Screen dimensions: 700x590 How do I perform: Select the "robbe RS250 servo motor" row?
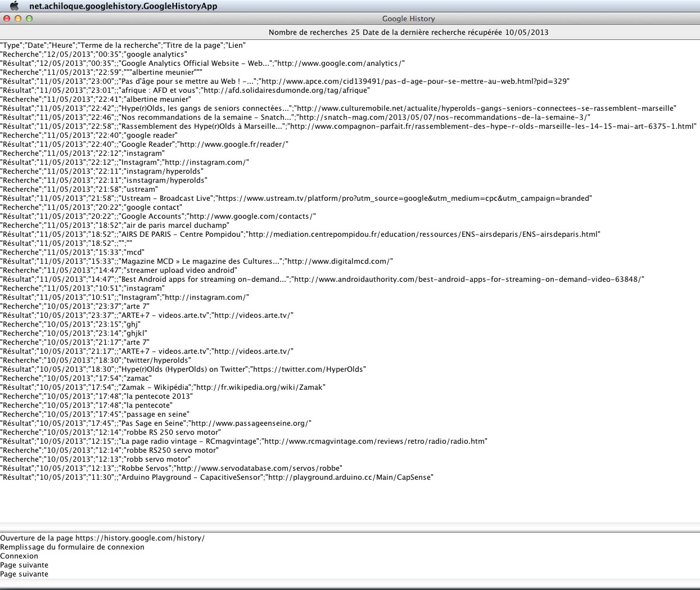point(110,451)
